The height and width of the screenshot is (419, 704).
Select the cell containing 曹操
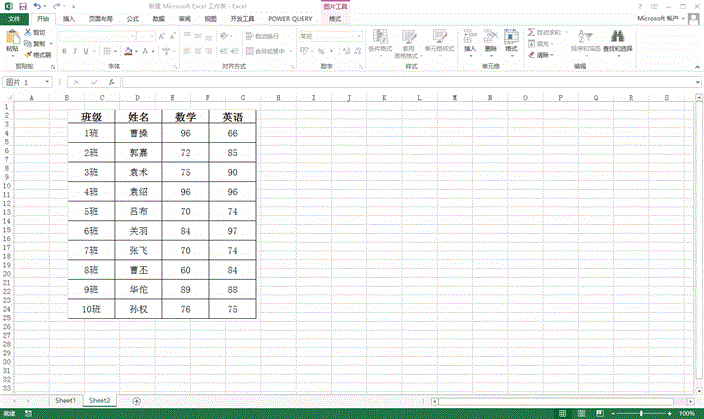pyautogui.click(x=138, y=132)
